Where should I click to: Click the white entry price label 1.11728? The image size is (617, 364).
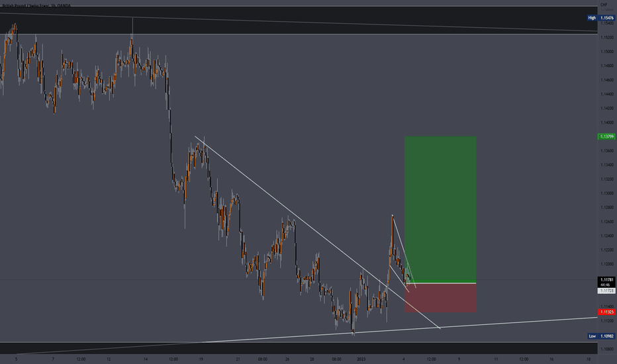tap(606, 291)
